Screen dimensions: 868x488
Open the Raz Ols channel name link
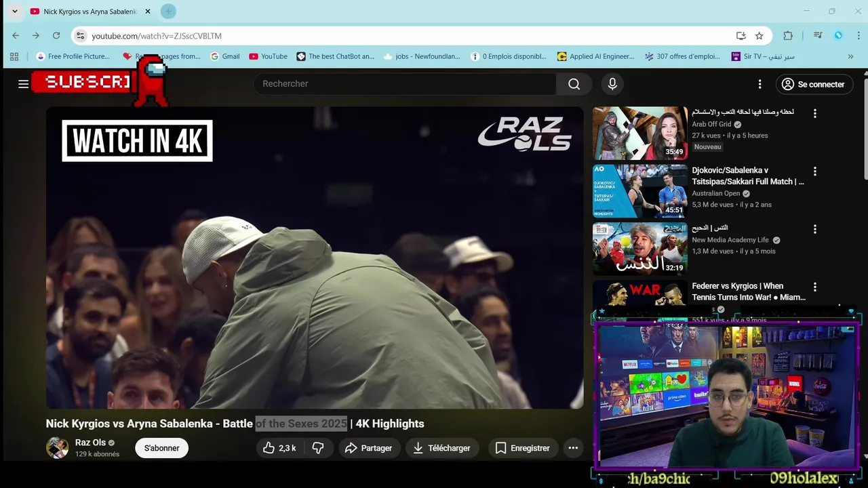[90, 443]
